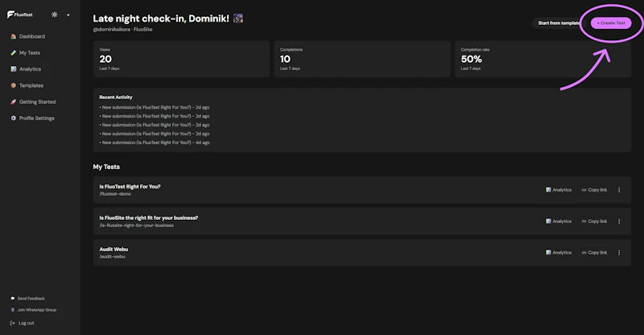Click Copy link chain icon in Audit Webu row
The image size is (644, 335).
click(x=584, y=252)
